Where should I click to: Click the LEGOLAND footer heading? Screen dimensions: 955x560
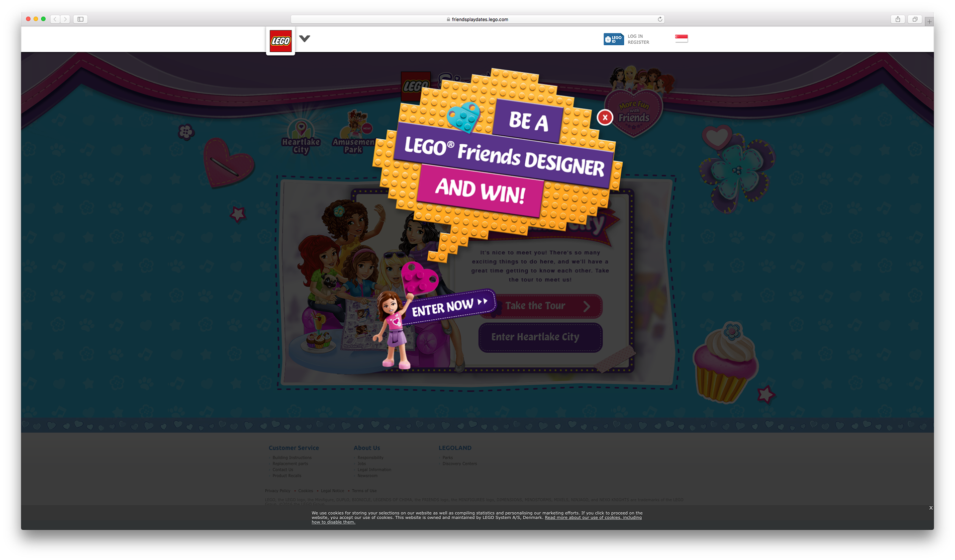pos(455,448)
